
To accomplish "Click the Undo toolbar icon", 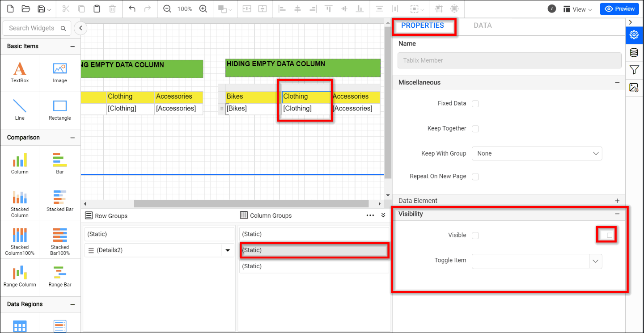I will click(132, 8).
